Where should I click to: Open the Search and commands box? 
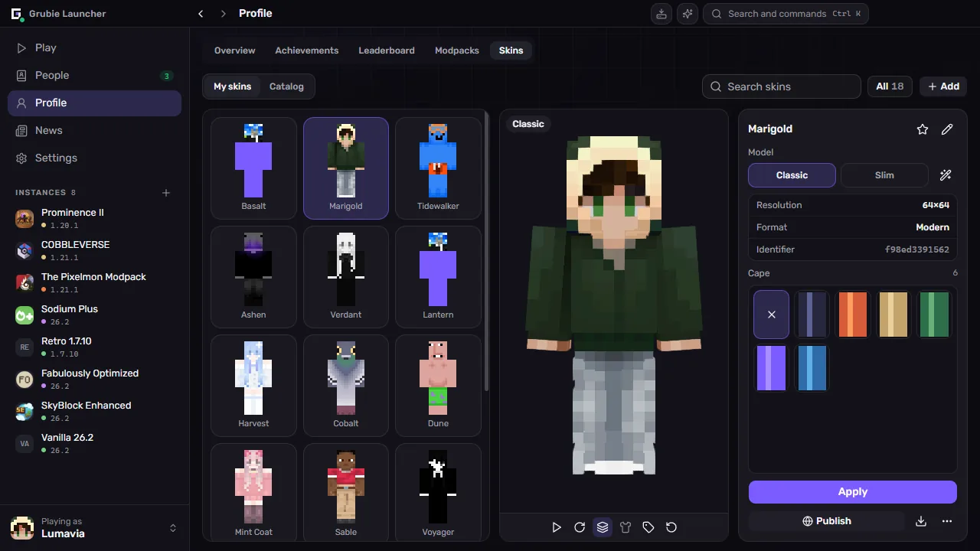tap(786, 14)
